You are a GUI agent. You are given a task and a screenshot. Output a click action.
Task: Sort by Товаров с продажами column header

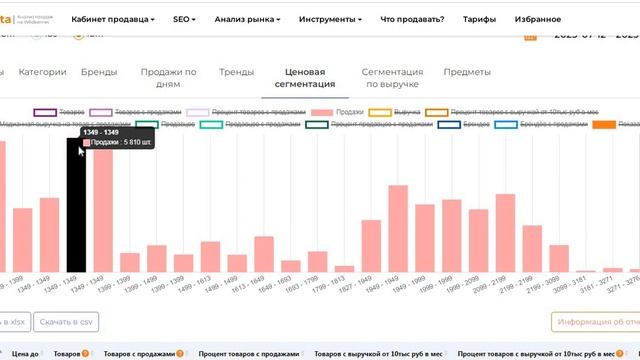(x=139, y=354)
